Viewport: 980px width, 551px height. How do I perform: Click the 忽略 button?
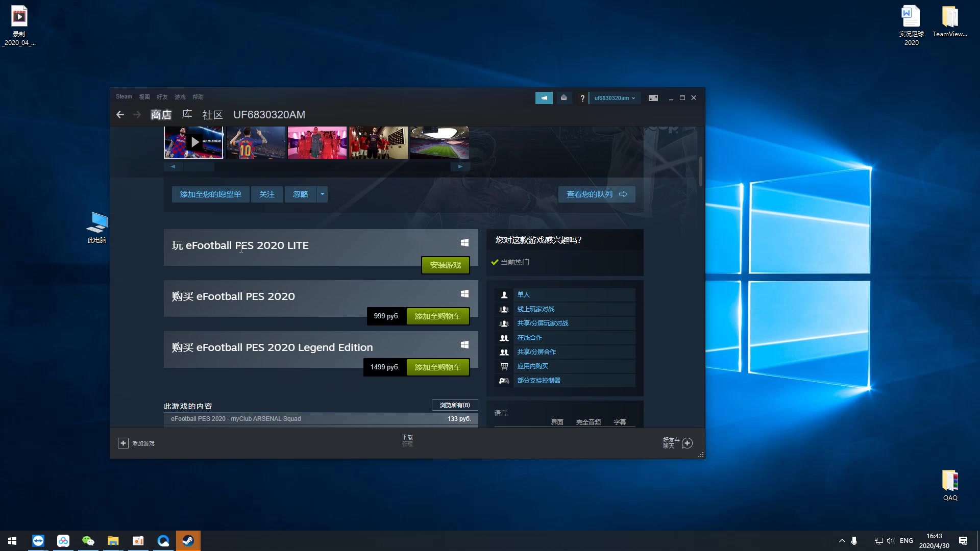tap(301, 194)
